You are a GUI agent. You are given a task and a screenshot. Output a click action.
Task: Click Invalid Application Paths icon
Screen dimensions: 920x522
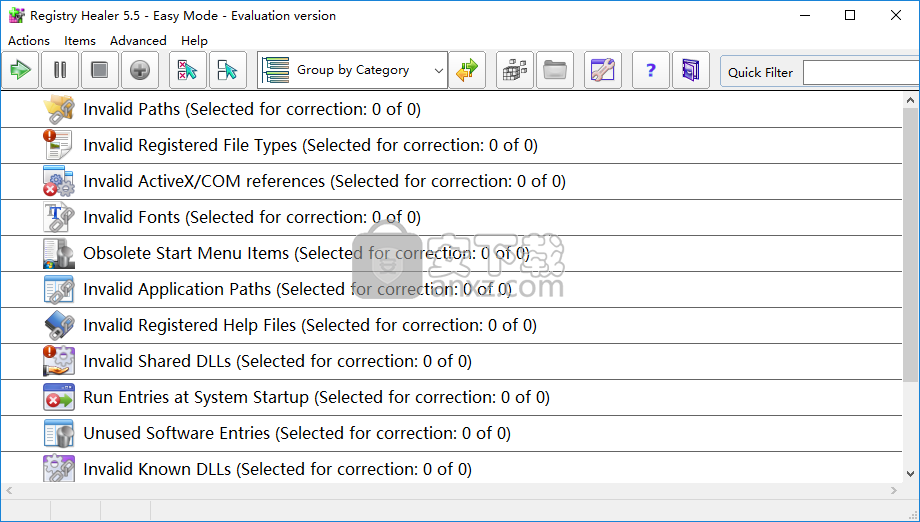tap(59, 289)
